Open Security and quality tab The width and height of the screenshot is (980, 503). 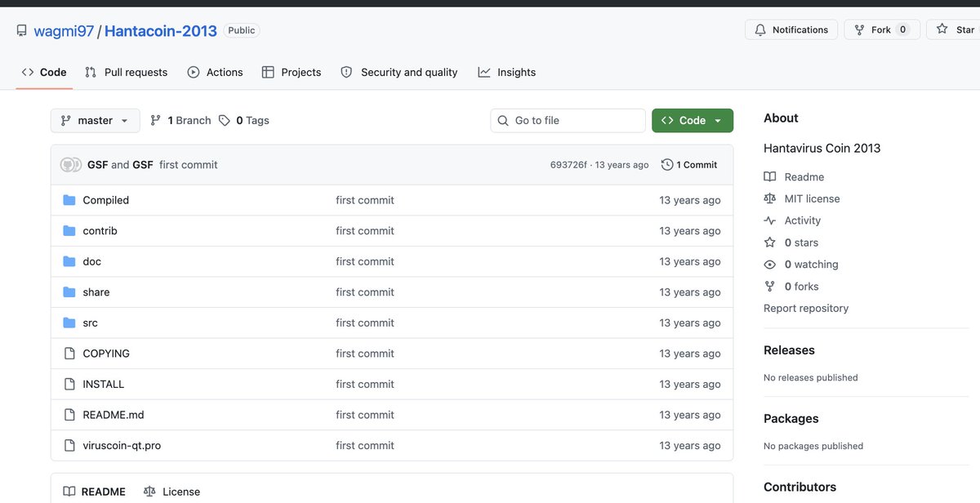[x=399, y=72]
